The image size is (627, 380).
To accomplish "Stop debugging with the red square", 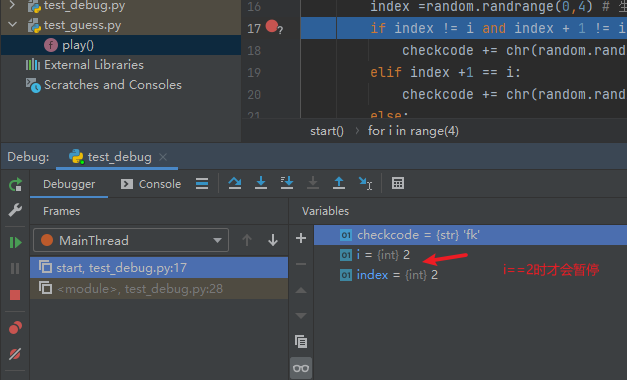I will pos(15,295).
